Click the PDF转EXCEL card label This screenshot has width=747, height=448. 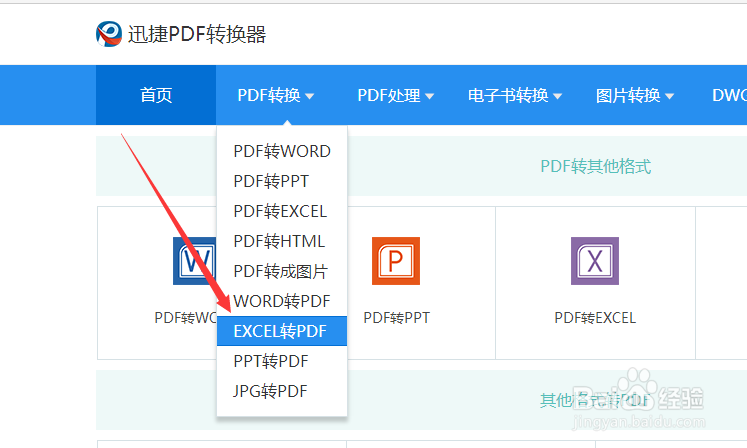595,318
